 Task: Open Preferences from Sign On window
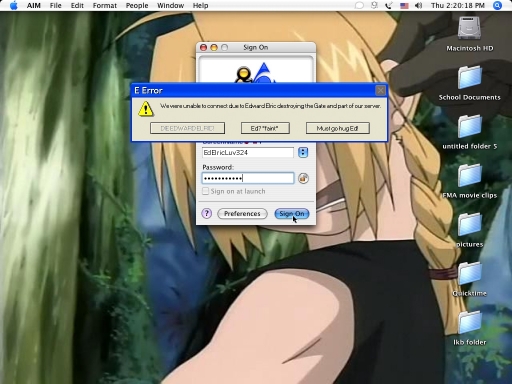coord(242,214)
